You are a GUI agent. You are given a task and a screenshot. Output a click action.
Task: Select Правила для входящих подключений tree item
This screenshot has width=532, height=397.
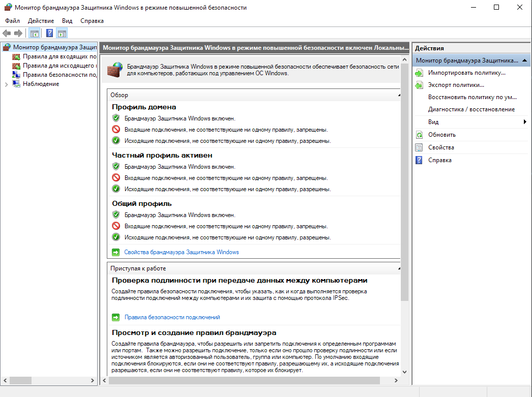point(60,56)
